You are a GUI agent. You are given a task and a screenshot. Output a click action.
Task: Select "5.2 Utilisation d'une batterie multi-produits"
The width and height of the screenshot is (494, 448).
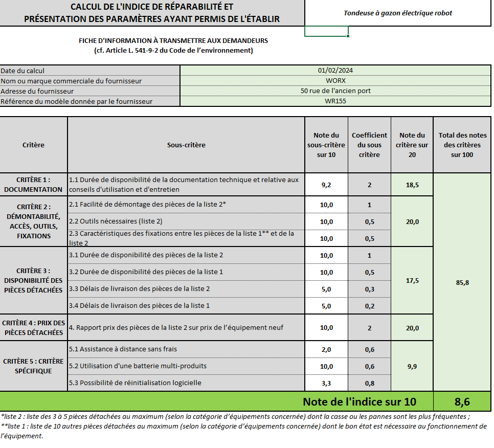pyautogui.click(x=186, y=366)
